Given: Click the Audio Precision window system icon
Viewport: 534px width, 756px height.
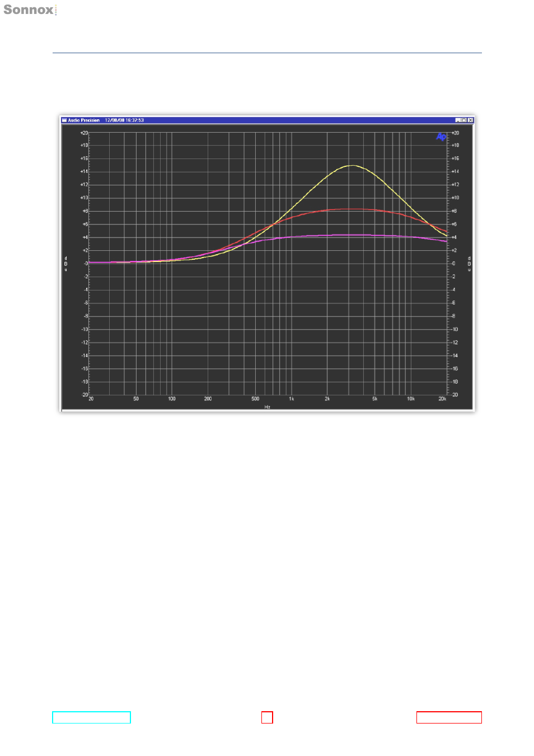Looking at the screenshot, I should (x=64, y=120).
